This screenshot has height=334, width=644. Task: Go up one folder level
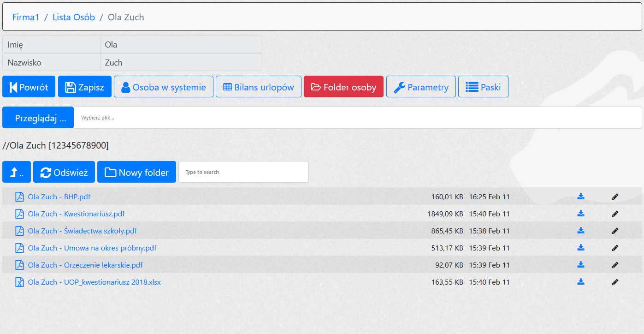click(x=17, y=172)
